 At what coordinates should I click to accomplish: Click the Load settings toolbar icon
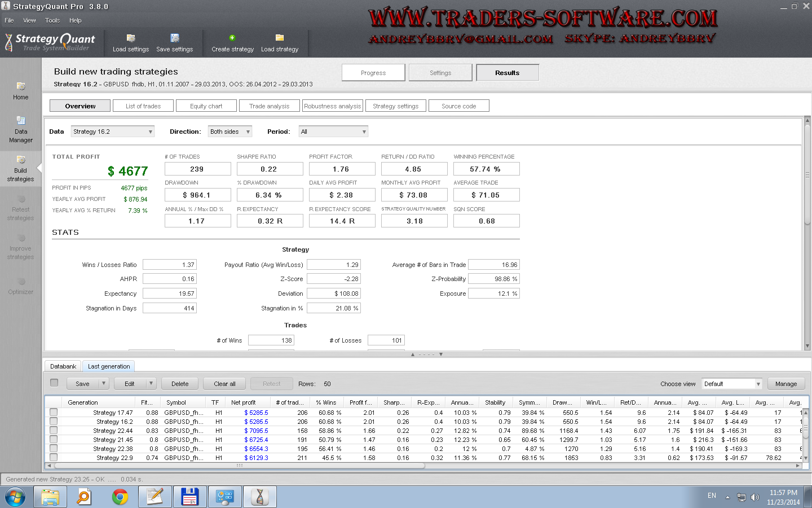click(131, 38)
